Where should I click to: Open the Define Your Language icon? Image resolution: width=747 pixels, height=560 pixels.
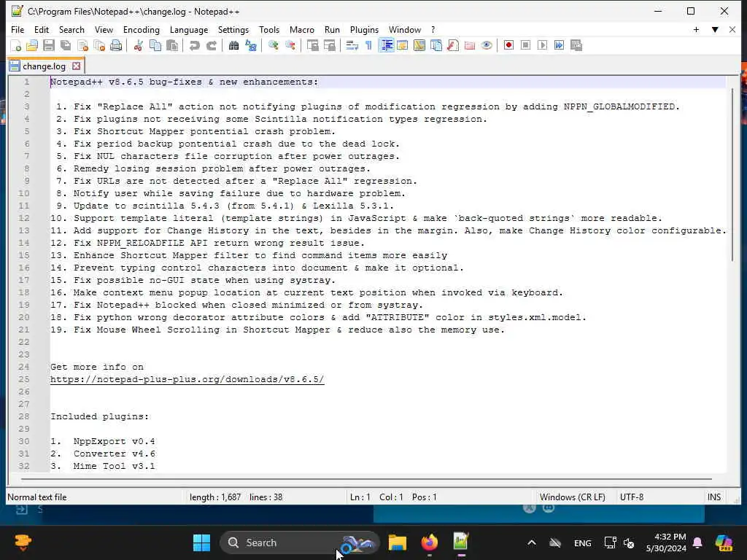pyautogui.click(x=403, y=46)
